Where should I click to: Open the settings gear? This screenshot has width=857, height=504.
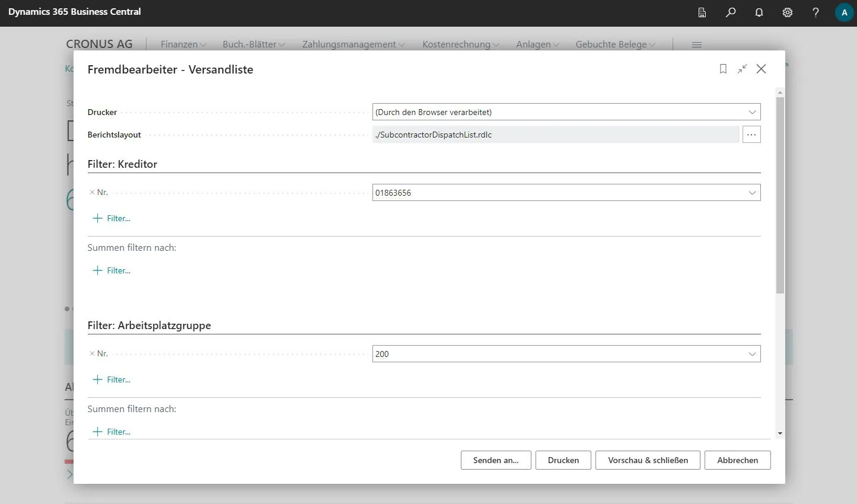pos(788,12)
